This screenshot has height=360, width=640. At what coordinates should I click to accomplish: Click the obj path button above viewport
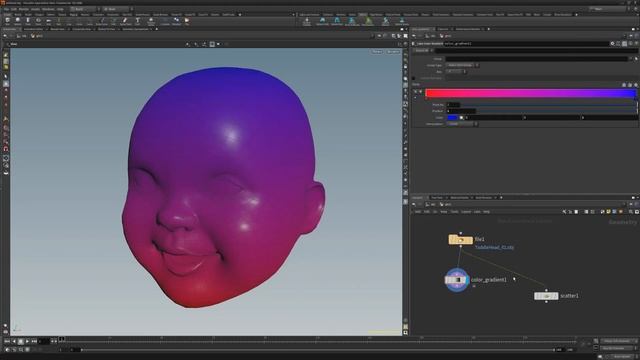pyautogui.click(x=22, y=36)
